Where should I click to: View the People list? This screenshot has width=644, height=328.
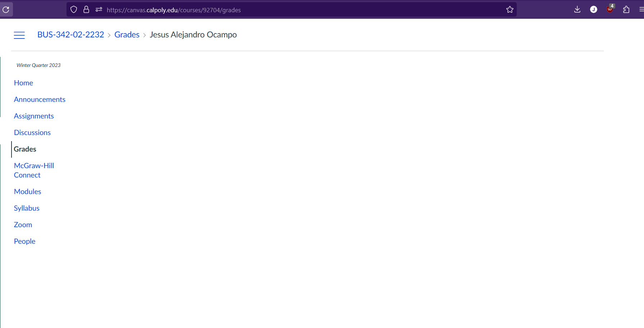24,241
